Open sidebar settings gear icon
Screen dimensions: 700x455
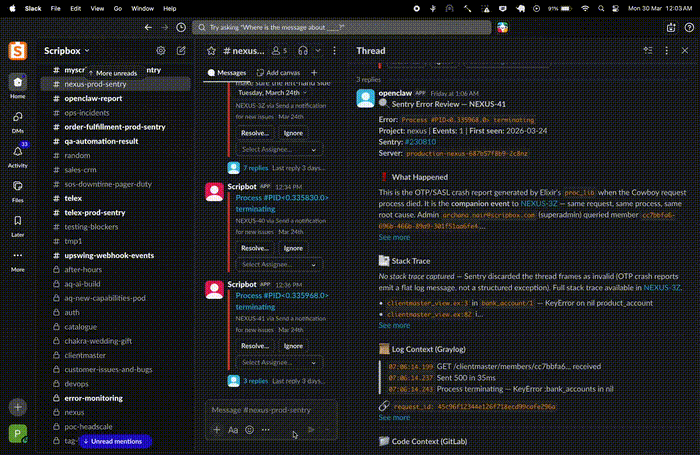(161, 51)
